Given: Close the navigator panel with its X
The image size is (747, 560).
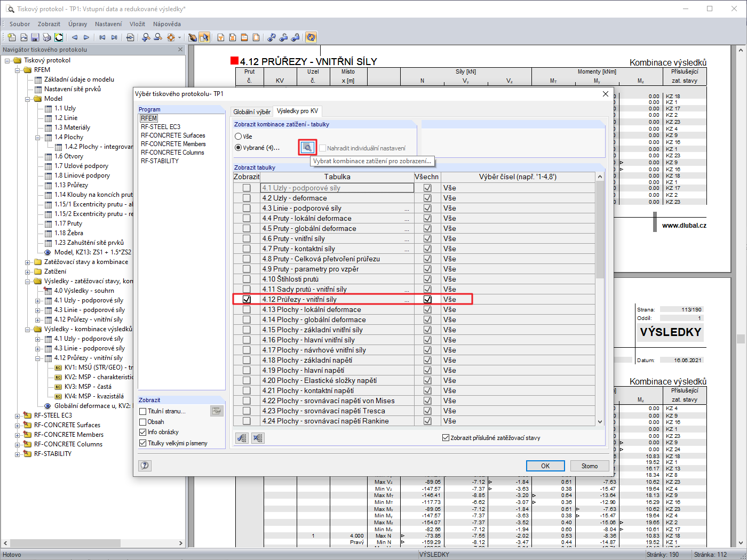Looking at the screenshot, I should pos(180,50).
